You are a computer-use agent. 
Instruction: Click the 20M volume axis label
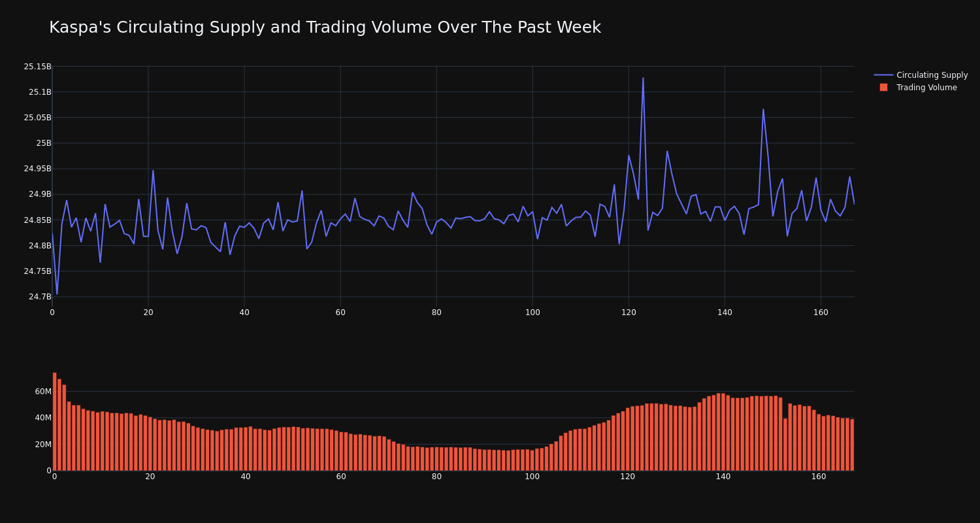coord(43,445)
